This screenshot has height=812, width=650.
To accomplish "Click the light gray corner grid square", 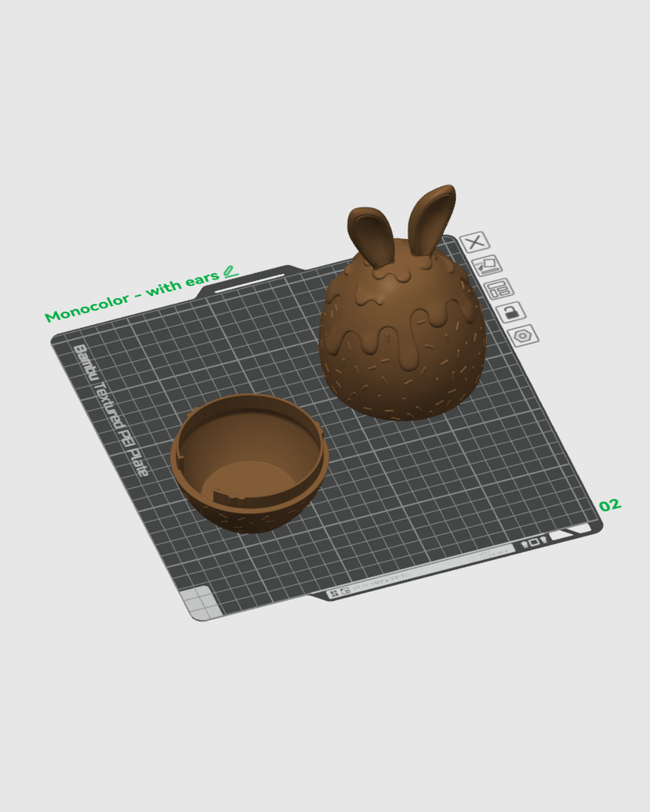I will [201, 602].
